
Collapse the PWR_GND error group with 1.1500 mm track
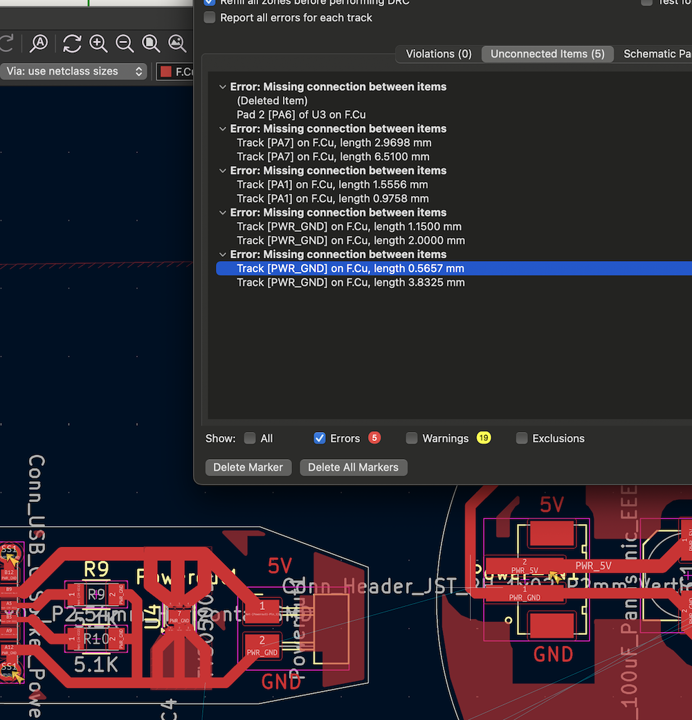(223, 213)
